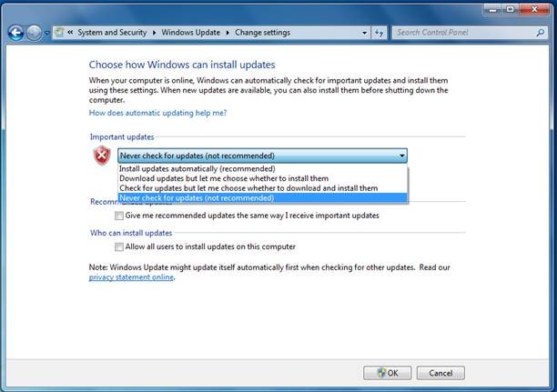Open the address bar history dropdown

364,33
